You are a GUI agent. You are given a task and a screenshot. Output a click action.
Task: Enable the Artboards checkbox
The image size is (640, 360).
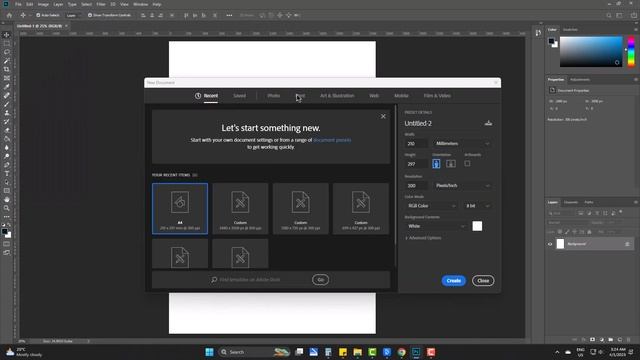[467, 163]
